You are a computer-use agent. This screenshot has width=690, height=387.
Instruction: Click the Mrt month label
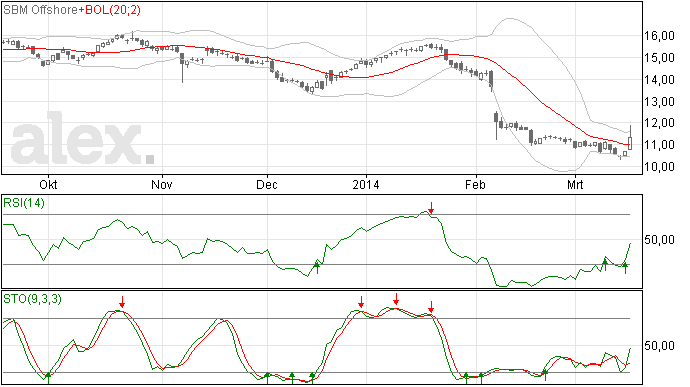point(575,184)
